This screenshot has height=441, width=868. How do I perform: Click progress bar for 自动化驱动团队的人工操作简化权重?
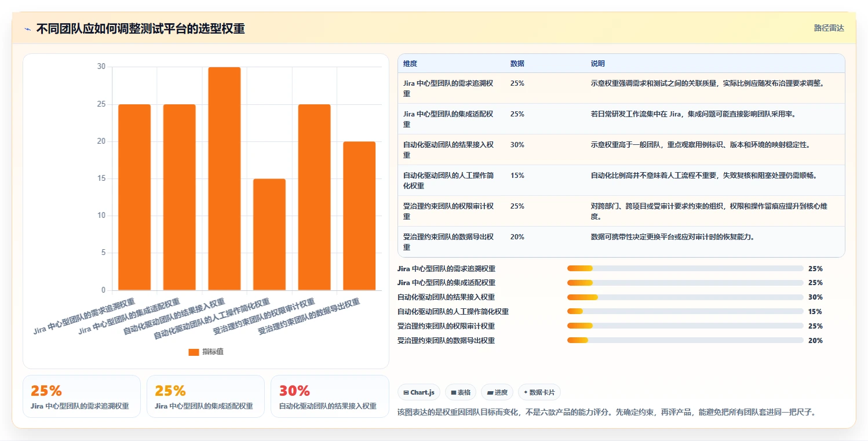point(685,312)
